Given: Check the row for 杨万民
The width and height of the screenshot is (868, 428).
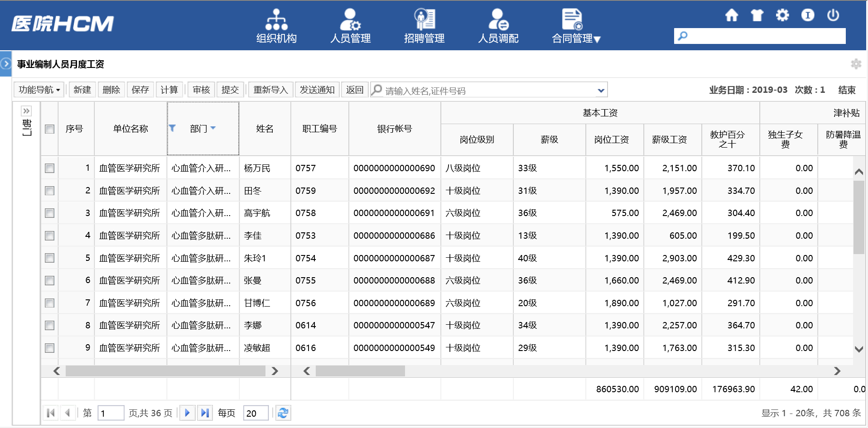Looking at the screenshot, I should tap(50, 168).
